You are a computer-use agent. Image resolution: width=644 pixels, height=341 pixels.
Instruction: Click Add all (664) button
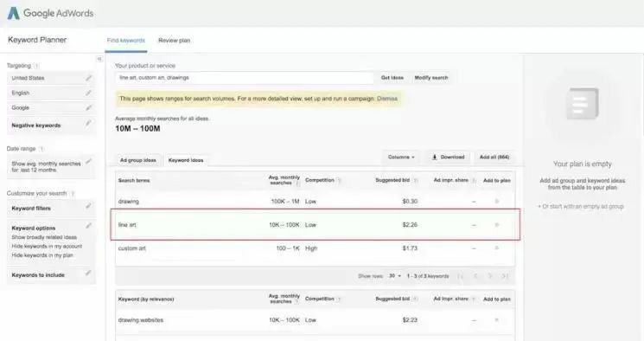[x=494, y=158]
